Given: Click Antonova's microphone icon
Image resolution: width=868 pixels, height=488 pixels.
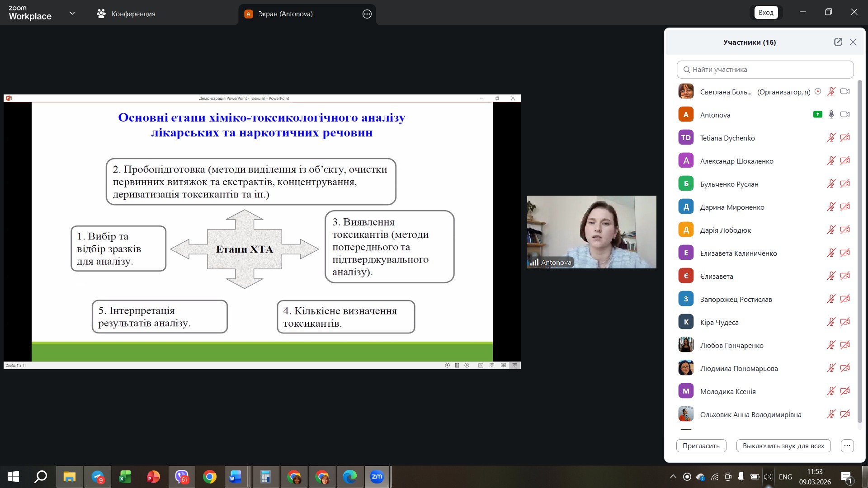Looking at the screenshot, I should tap(831, 115).
